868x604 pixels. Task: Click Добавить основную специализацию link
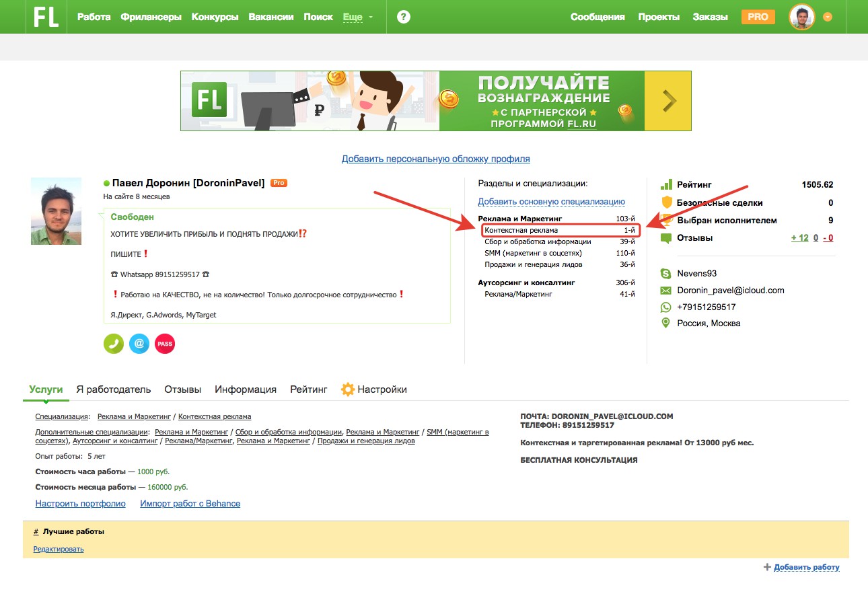click(x=552, y=201)
